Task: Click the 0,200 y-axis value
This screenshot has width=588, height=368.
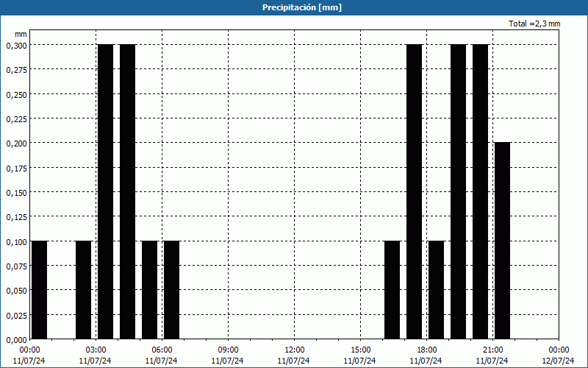Action: pos(16,144)
